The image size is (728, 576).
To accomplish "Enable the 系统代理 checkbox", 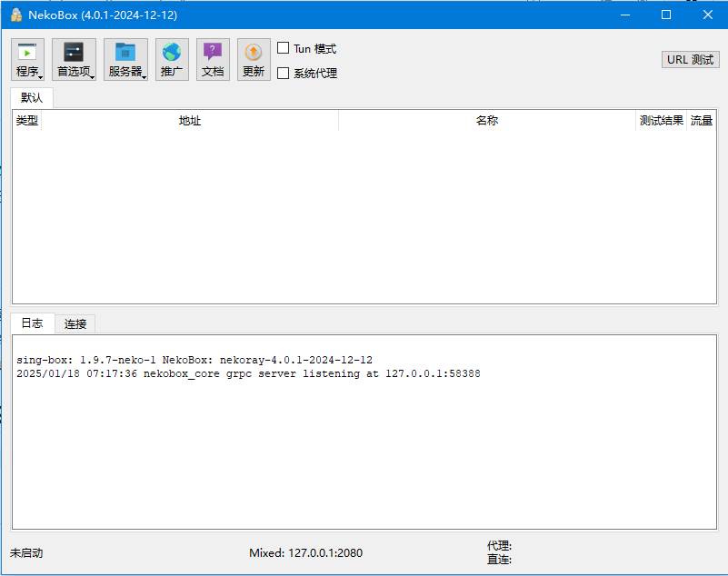I will [283, 73].
